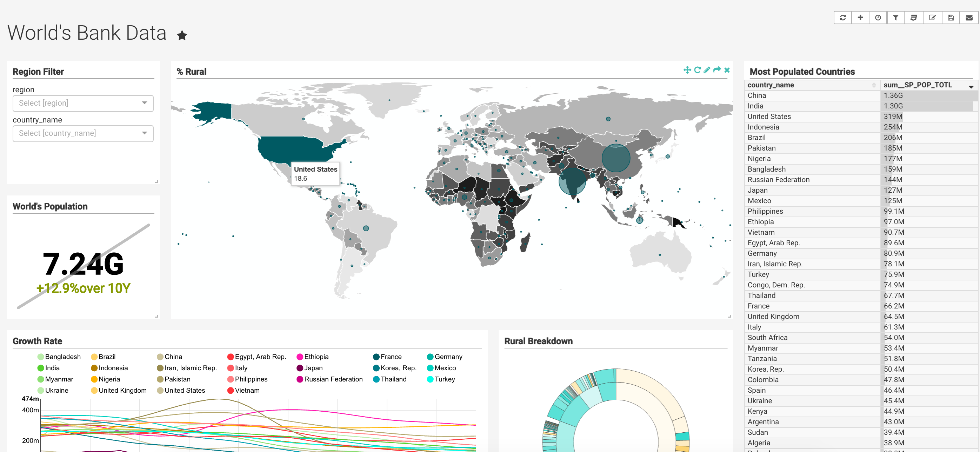Explore % Rural chart via arrow icon
The width and height of the screenshot is (980, 452).
(x=717, y=70)
